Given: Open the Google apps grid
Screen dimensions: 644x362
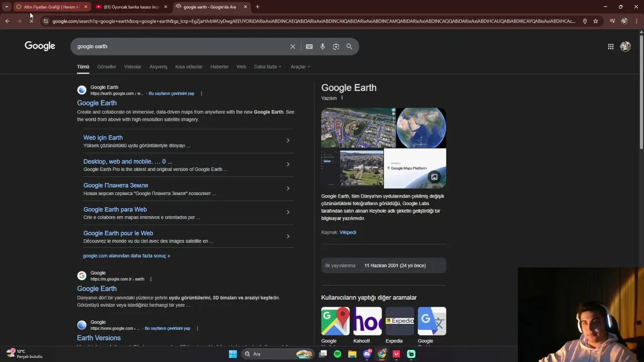Looking at the screenshot, I should 610,46.
